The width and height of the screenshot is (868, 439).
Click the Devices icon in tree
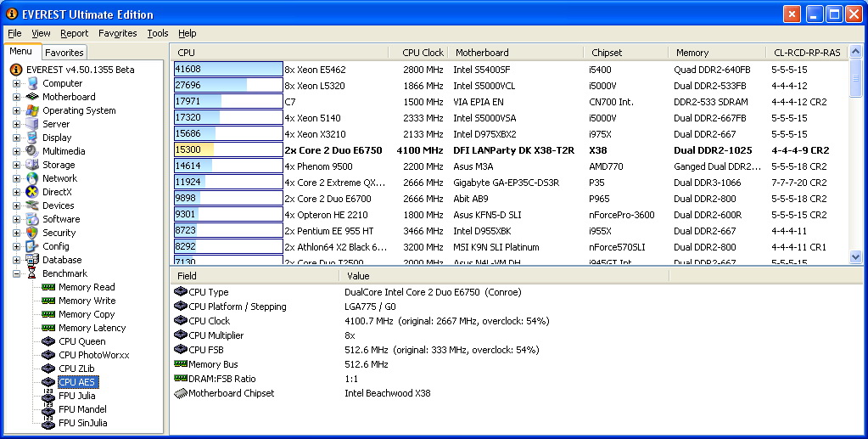[x=32, y=205]
